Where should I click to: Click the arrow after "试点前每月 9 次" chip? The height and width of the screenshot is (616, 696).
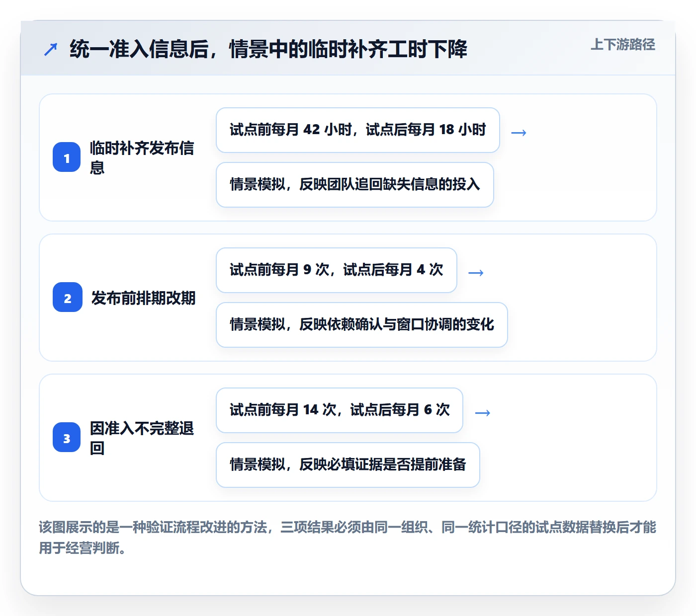pyautogui.click(x=476, y=273)
